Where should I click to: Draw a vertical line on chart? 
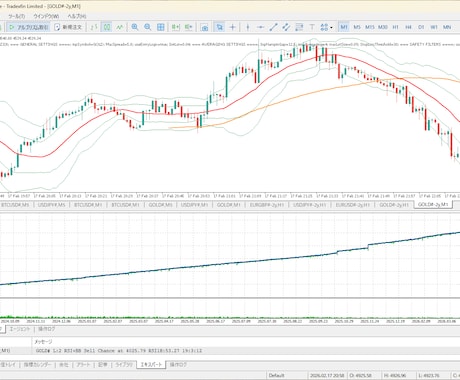248,27
